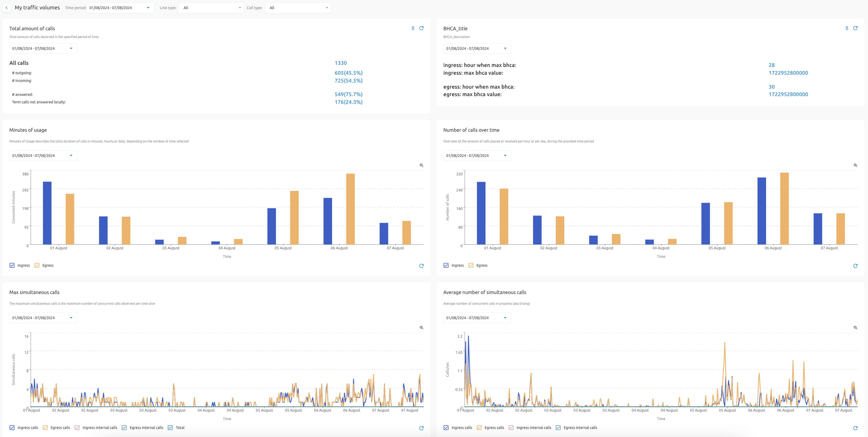Open date range in Number of calls over time

click(x=477, y=156)
